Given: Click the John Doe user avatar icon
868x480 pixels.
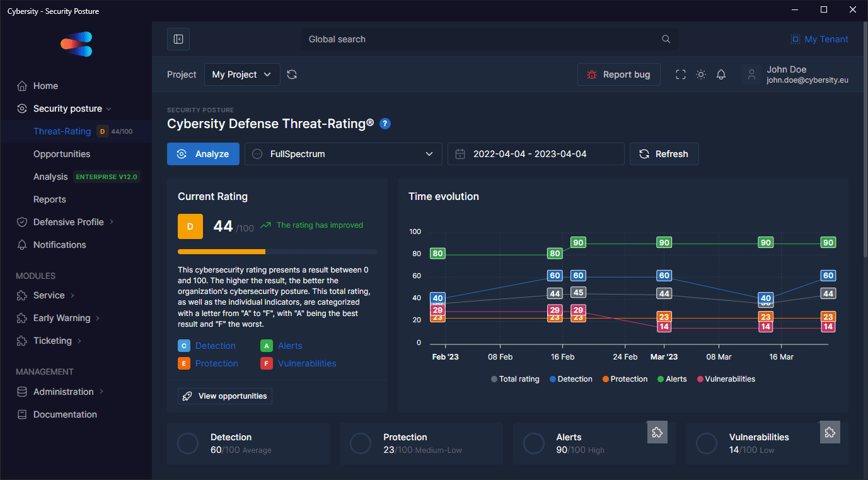Looking at the screenshot, I should tap(751, 74).
